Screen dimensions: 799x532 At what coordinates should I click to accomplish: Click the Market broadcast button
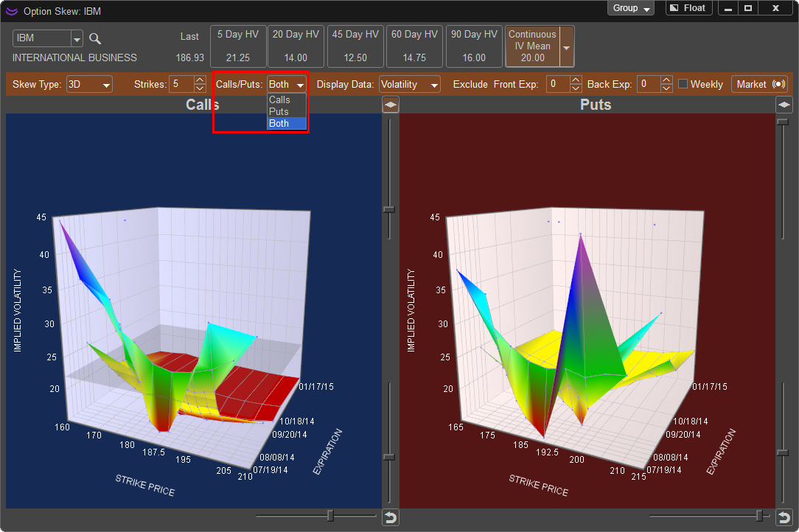760,84
